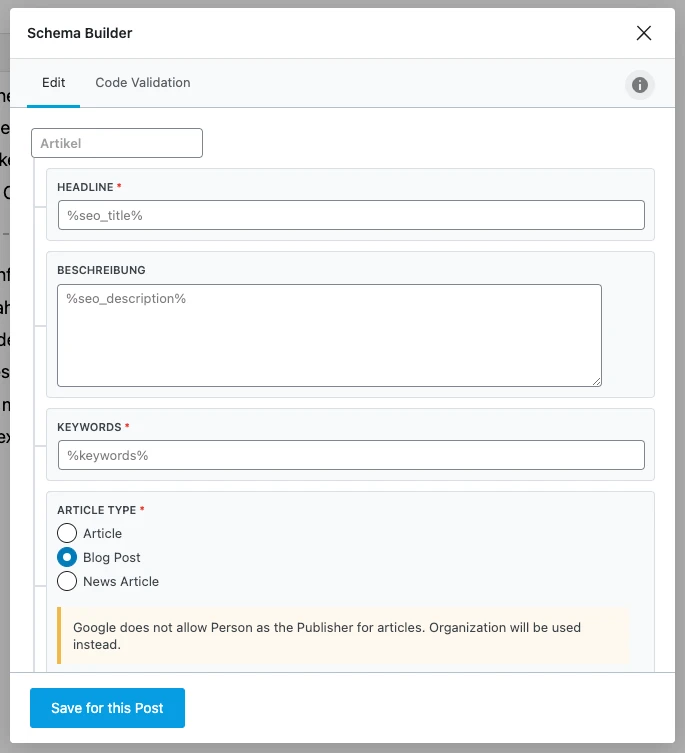The height and width of the screenshot is (753, 685).
Task: Click the BESCHREIBUNG field label
Action: pos(101,270)
